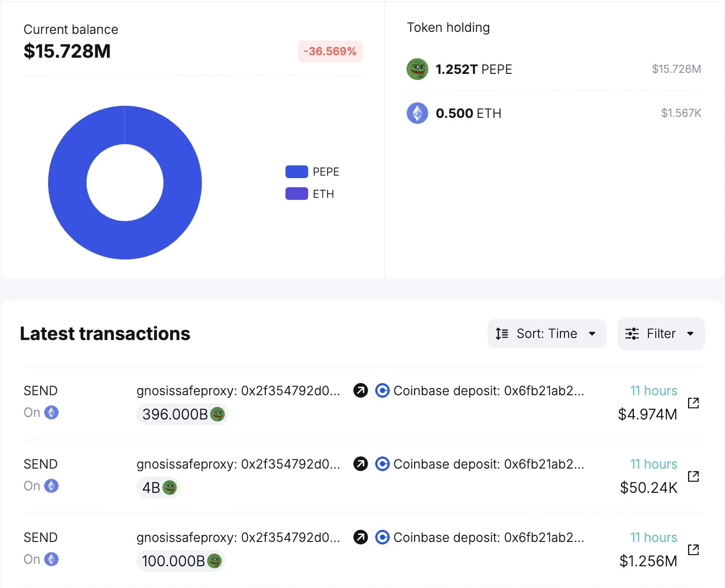Click PEPE icon in the 100.000B amount chip

pyautogui.click(x=215, y=561)
